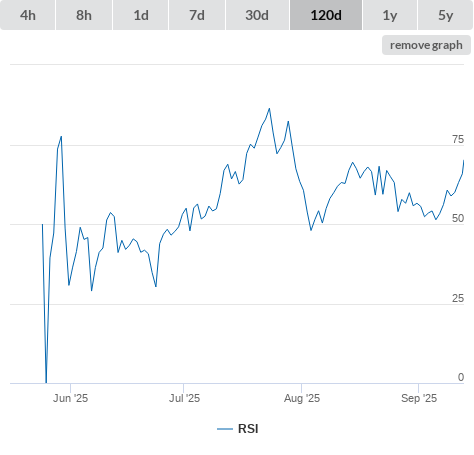Click the RSI dip touching zero before June
474x455 pixels.
[x=46, y=382]
